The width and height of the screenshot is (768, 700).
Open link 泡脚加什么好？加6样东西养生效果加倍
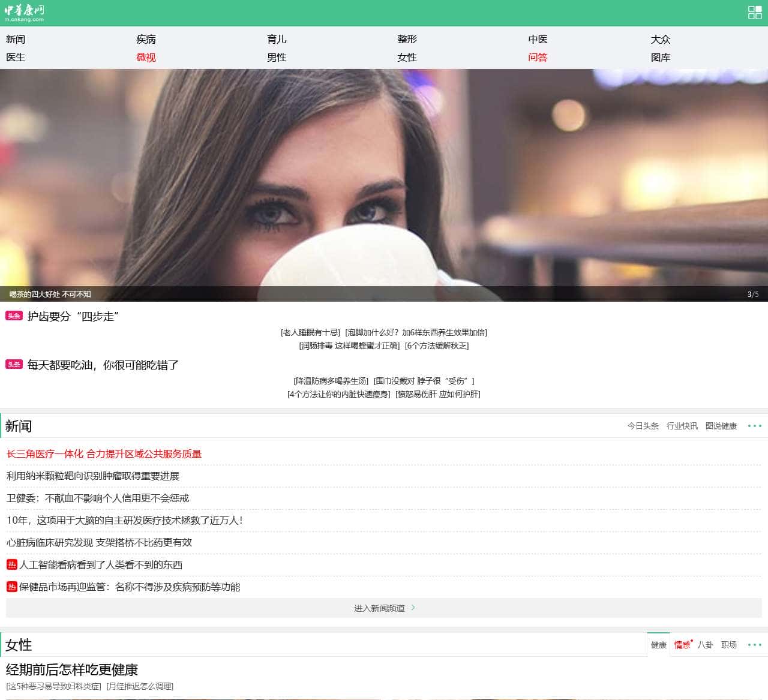(416, 332)
